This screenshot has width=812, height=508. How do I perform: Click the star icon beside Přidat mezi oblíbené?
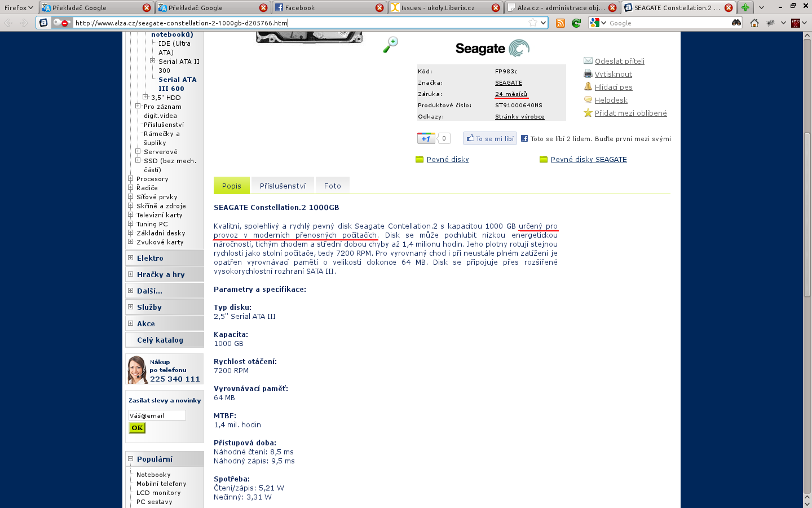(x=588, y=112)
